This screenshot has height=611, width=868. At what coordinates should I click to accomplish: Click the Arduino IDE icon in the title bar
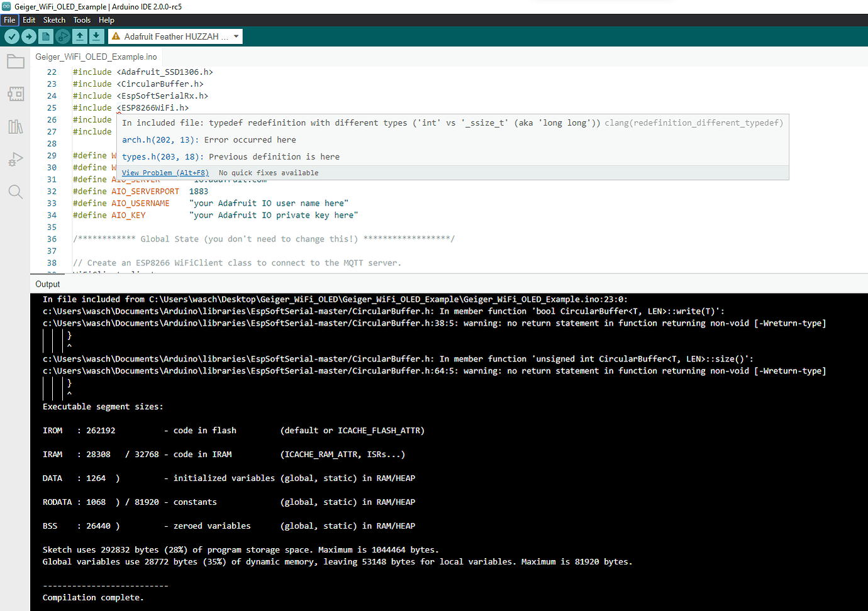[x=7, y=6]
